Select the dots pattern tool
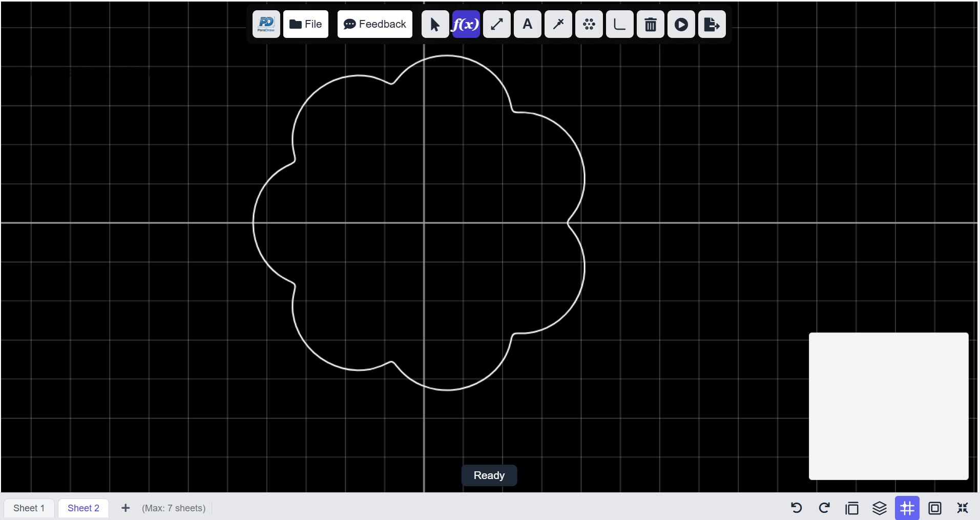Screen dimensions: 980x520 coord(589,24)
